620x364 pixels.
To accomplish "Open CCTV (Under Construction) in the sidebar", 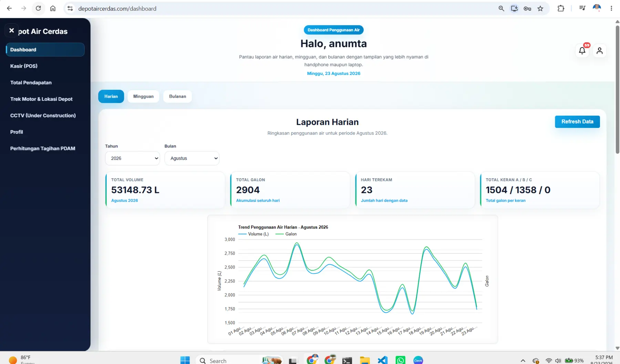I will pos(45,116).
